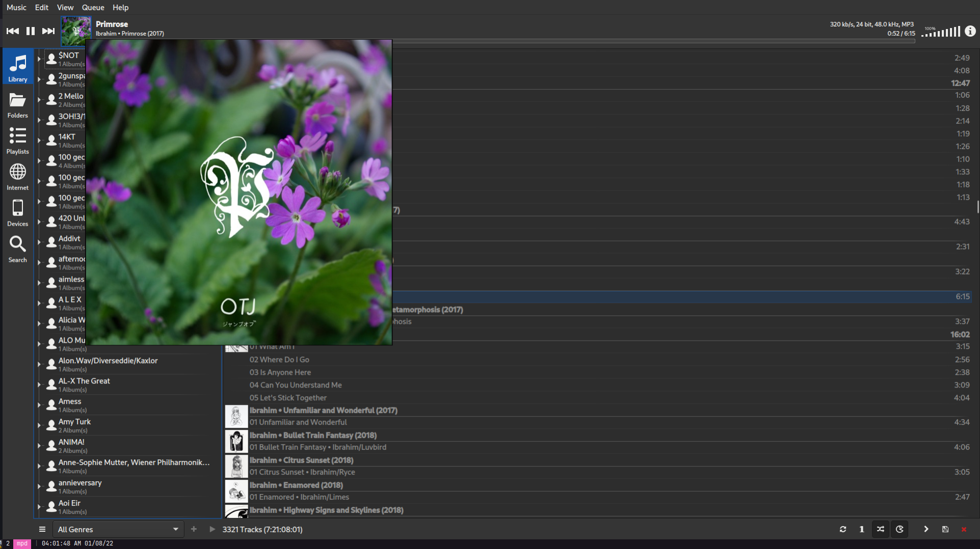Click album header Ibrahim • Enamored (2018)
Image resolution: width=980 pixels, height=549 pixels.
296,485
